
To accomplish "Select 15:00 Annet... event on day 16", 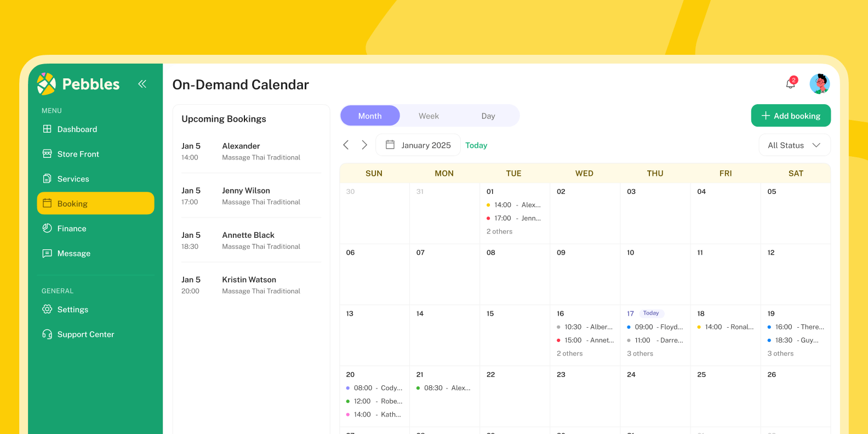I will click(585, 340).
